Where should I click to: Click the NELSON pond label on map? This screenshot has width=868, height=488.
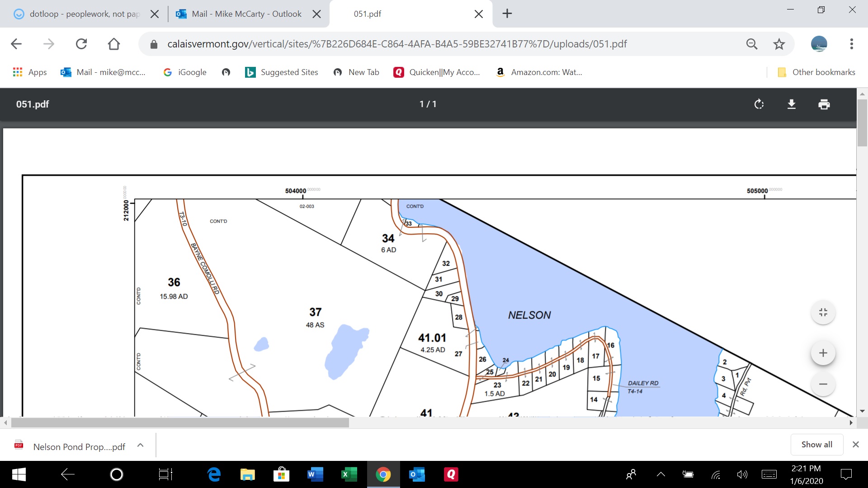(x=529, y=315)
